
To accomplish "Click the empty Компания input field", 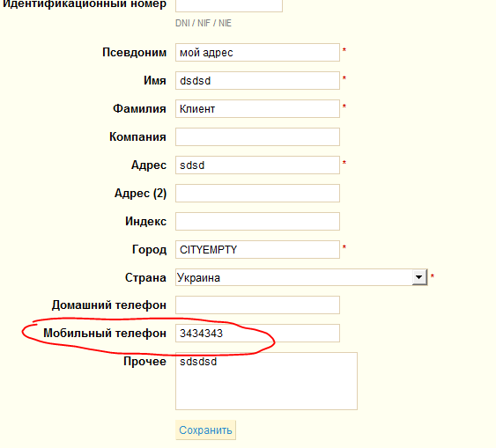I will [x=257, y=136].
